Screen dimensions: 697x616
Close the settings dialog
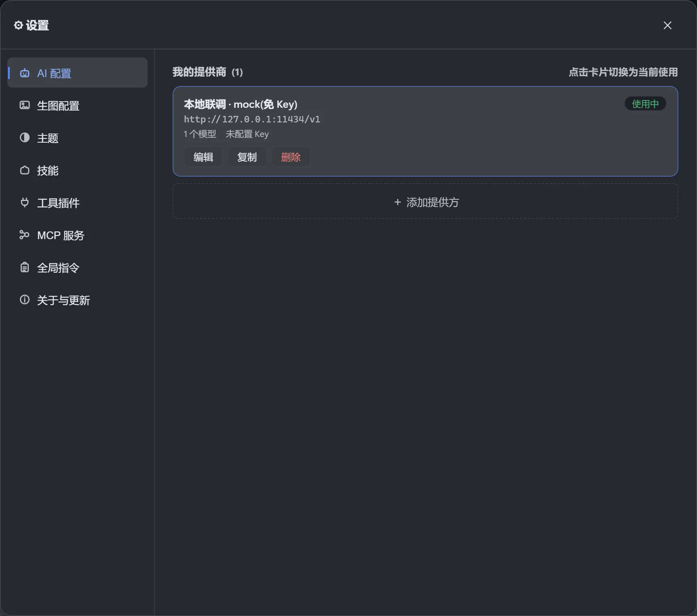pos(667,25)
